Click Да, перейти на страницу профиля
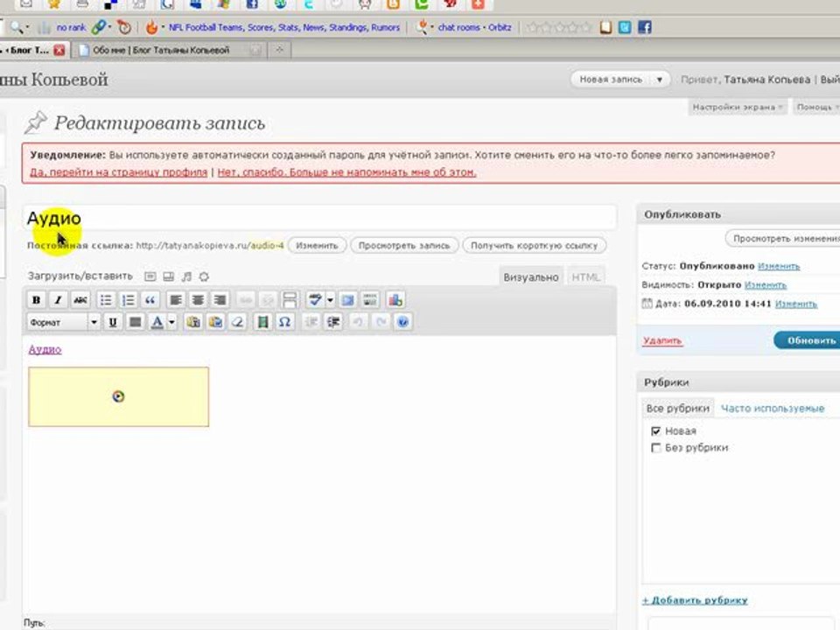Screen dimensions: 840x630 (118, 172)
